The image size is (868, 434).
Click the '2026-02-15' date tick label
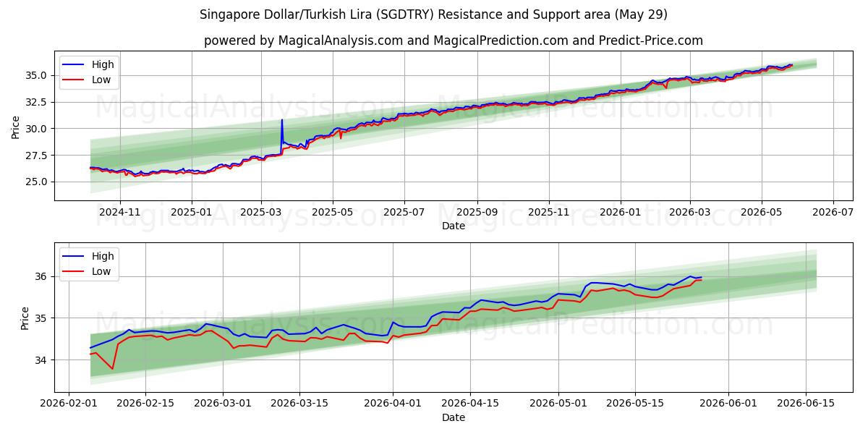point(145,405)
